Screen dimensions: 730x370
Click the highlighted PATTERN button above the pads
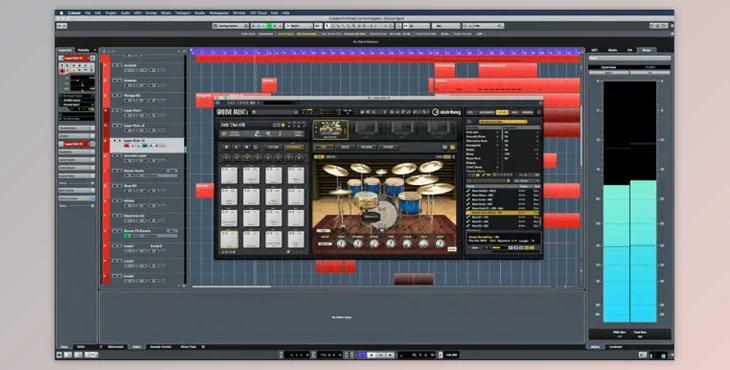tap(294, 147)
